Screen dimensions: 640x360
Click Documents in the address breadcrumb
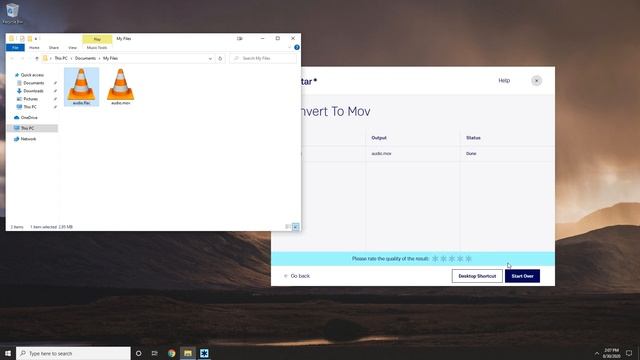coord(85,58)
